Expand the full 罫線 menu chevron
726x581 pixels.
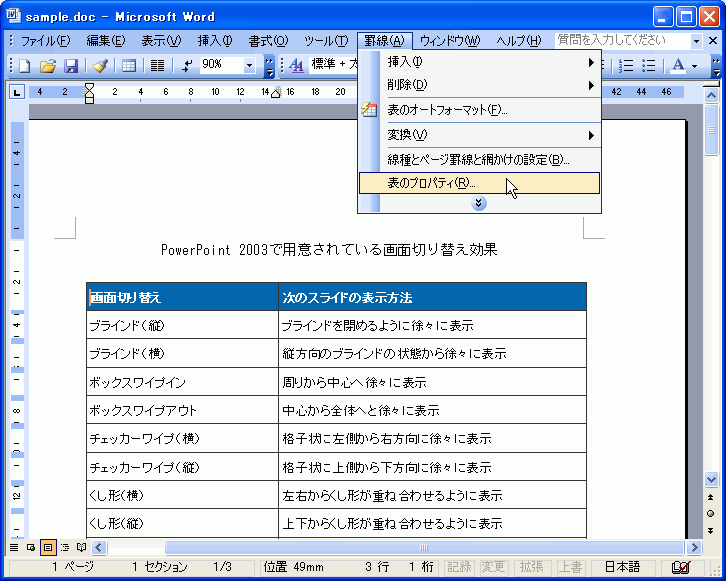(479, 203)
